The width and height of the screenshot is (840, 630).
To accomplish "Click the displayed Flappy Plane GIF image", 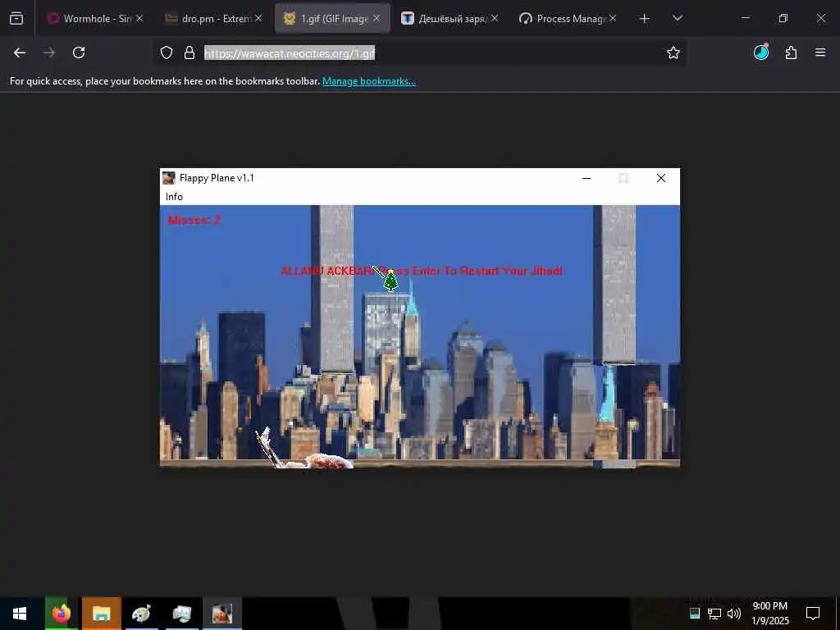I will (420, 317).
